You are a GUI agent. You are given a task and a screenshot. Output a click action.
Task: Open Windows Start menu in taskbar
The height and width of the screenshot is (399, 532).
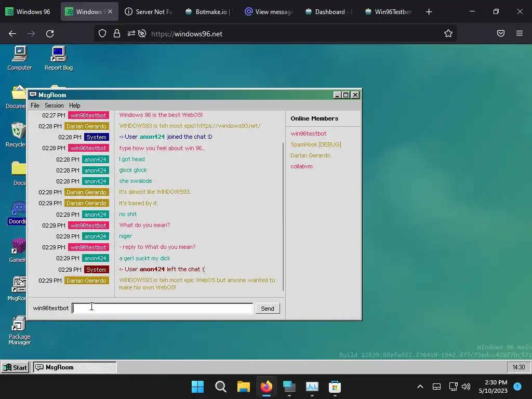pyautogui.click(x=197, y=387)
